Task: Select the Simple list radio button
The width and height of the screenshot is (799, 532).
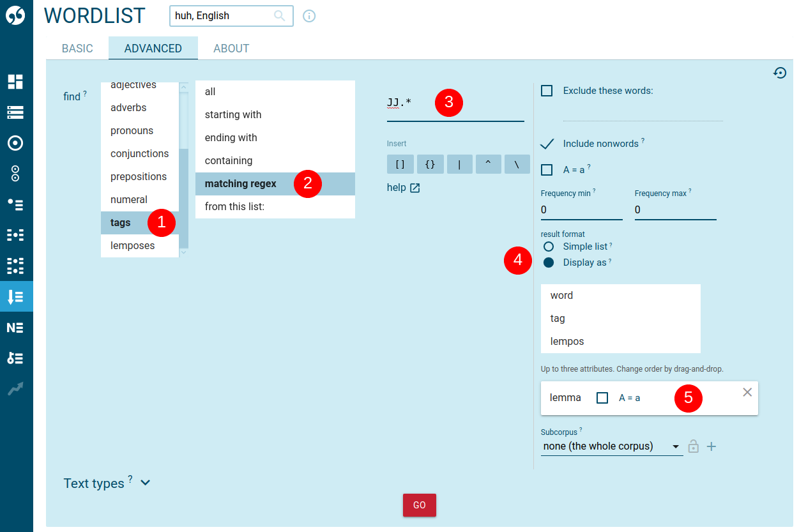Action: click(548, 247)
